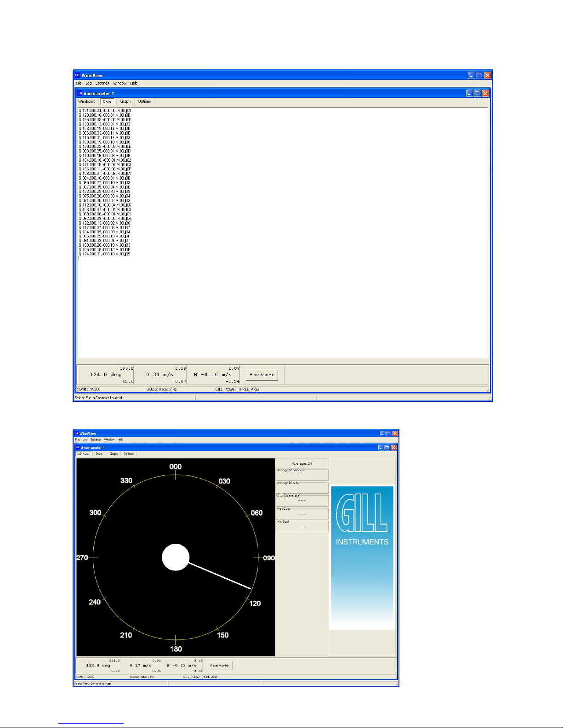This screenshot has width=563, height=728.
Task: Click Gill icon in Anemometer 1 title above data list
Action: coord(80,93)
